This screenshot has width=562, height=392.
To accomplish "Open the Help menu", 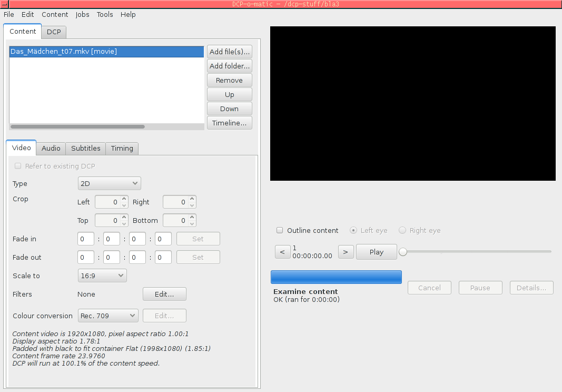I will [128, 14].
